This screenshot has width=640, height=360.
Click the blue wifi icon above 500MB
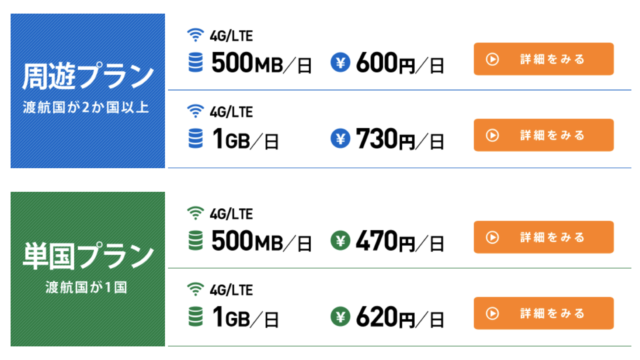pyautogui.click(x=196, y=35)
